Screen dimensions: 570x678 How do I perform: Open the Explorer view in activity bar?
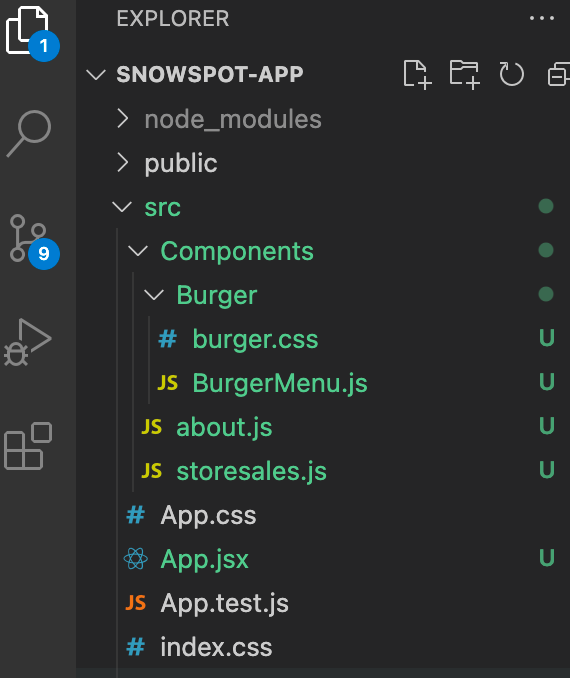(30, 32)
